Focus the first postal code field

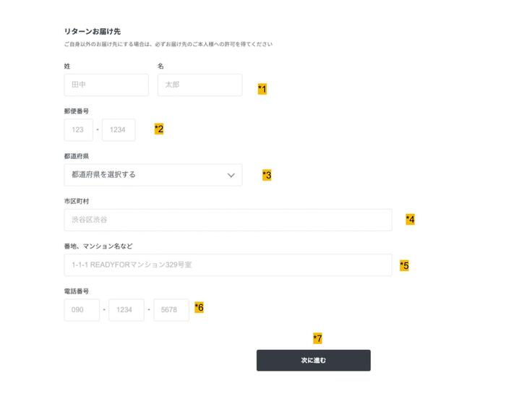click(78, 130)
